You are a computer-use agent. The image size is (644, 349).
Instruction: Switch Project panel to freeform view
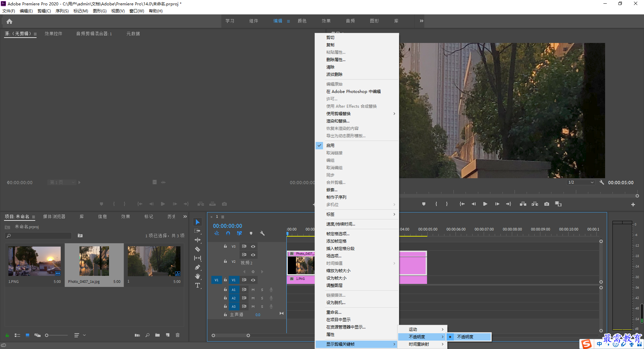tap(37, 335)
